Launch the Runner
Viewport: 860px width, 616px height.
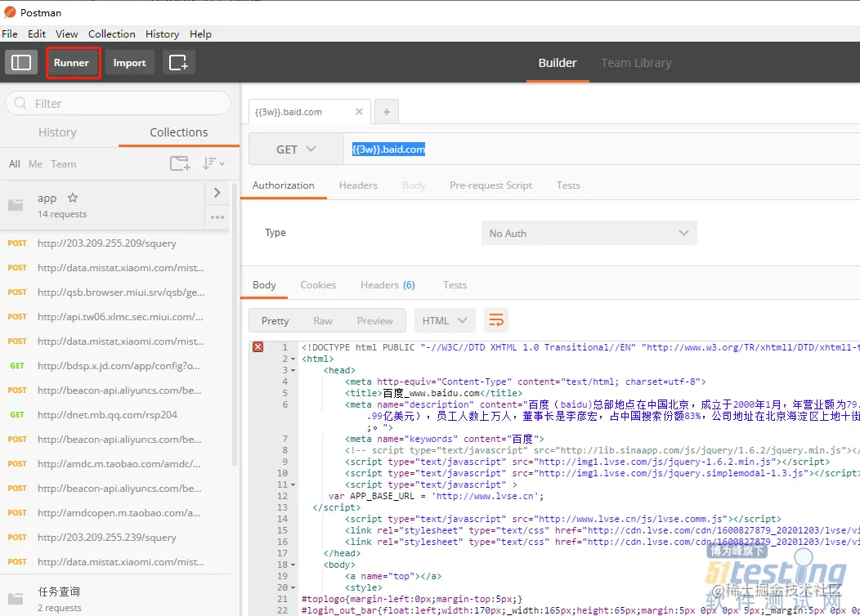(x=71, y=62)
